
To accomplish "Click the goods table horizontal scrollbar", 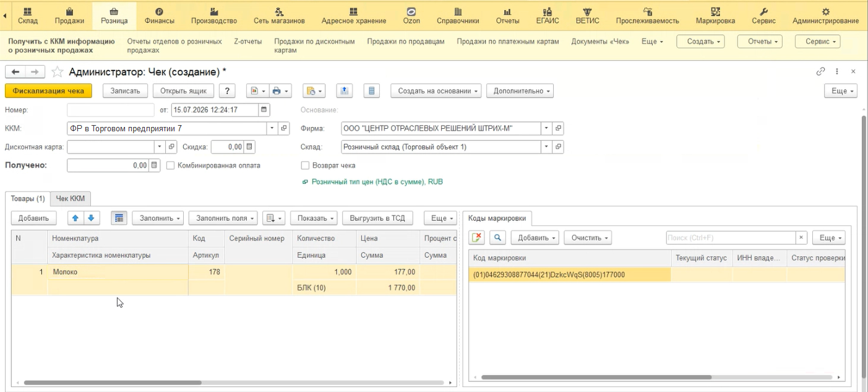I will [113, 383].
